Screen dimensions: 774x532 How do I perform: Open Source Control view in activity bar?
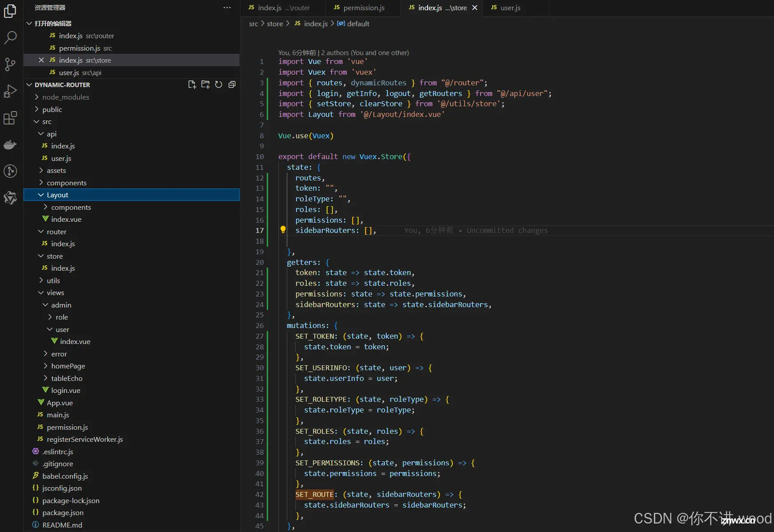click(10, 64)
